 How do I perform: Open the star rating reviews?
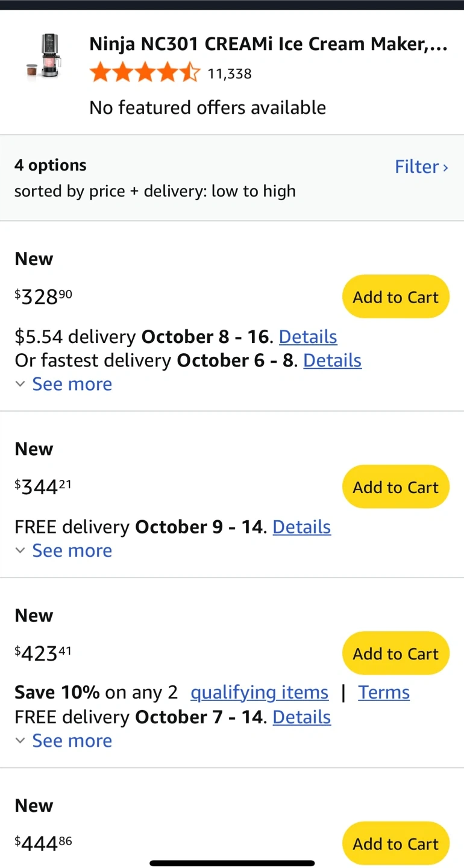coord(145,74)
